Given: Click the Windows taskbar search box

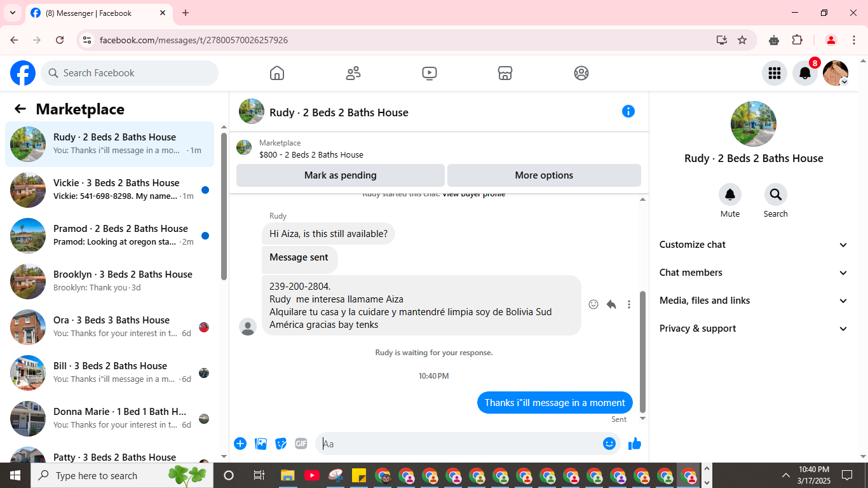Looking at the screenshot, I should click(x=122, y=475).
